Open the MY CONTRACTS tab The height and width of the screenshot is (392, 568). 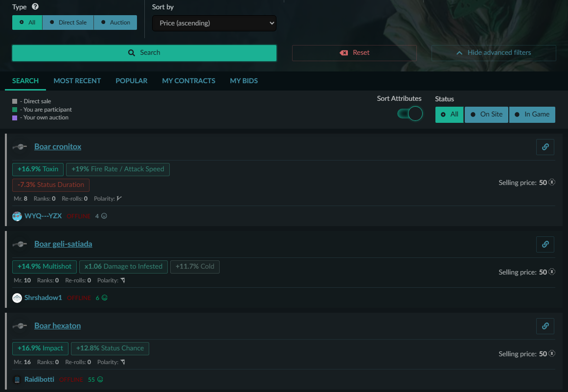click(189, 81)
